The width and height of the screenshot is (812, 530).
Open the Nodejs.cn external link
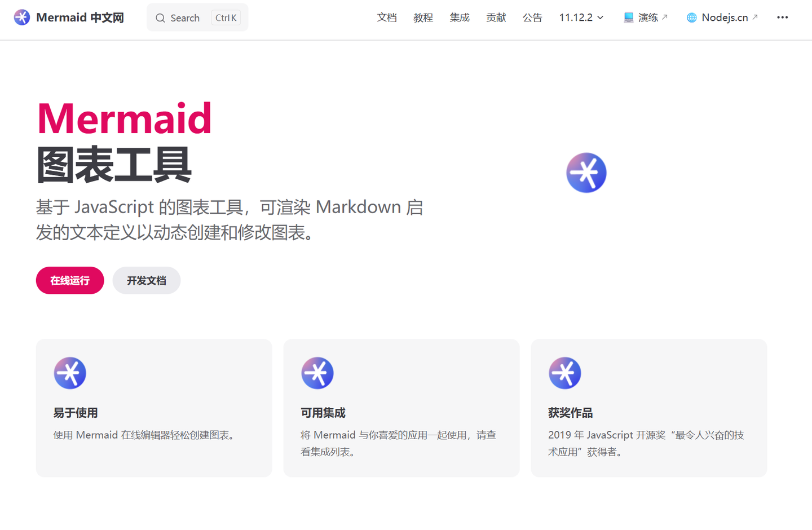[722, 17]
